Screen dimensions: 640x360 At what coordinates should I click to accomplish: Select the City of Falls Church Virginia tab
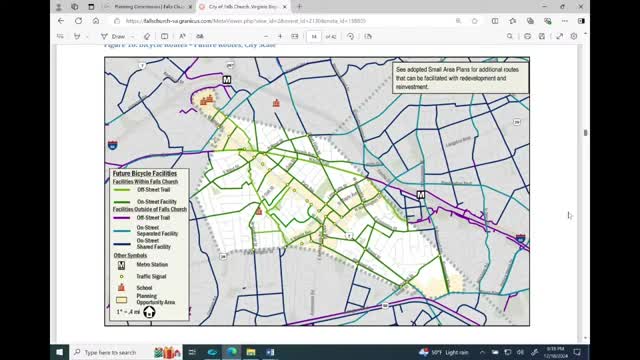point(243,7)
